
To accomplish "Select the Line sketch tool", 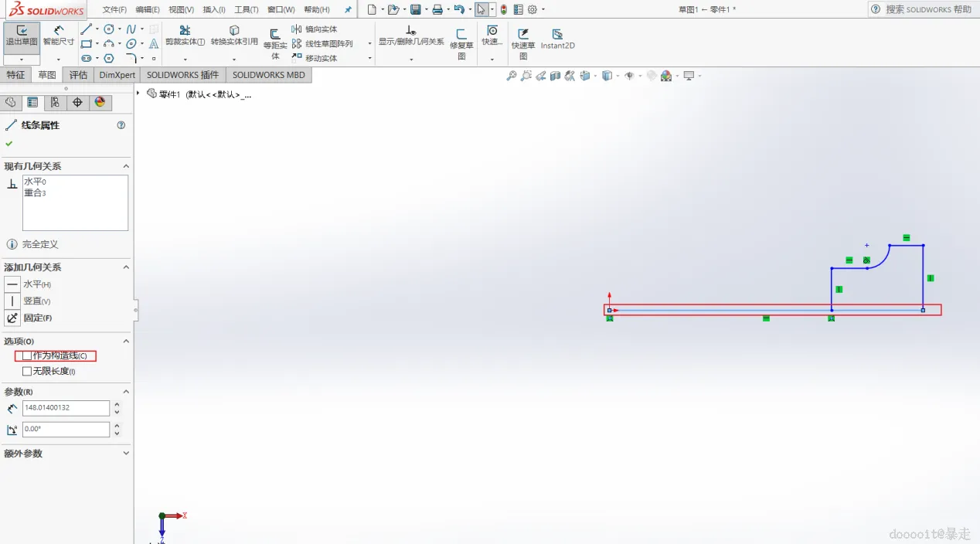I will (86, 29).
